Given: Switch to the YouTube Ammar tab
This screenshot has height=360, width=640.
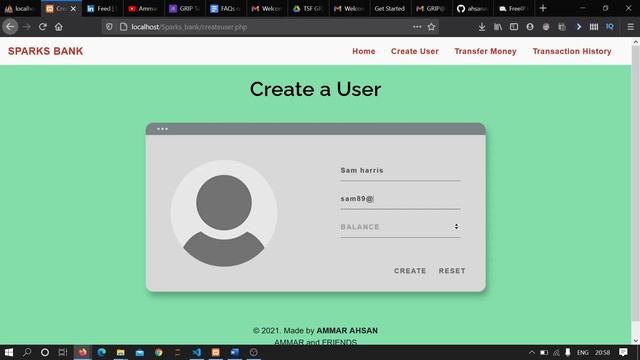Looking at the screenshot, I should click(143, 9).
